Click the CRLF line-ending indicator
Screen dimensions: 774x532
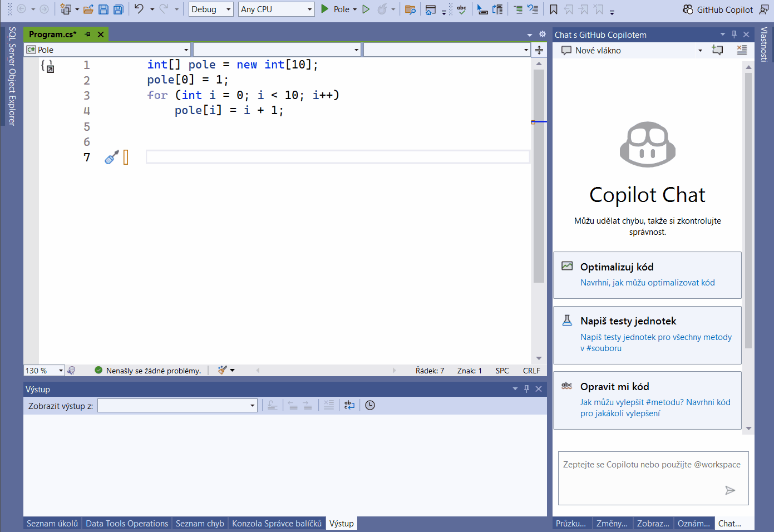531,371
